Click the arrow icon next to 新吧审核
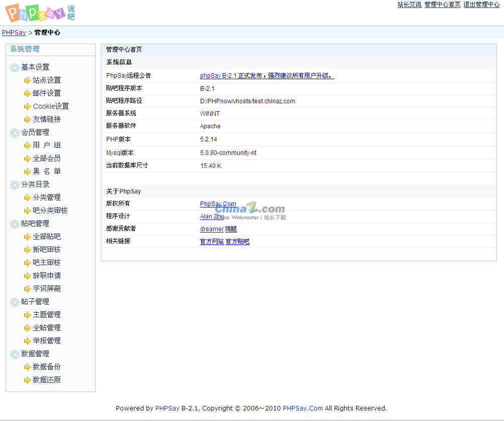Image resolution: width=504 pixels, height=421 pixels. tap(27, 250)
